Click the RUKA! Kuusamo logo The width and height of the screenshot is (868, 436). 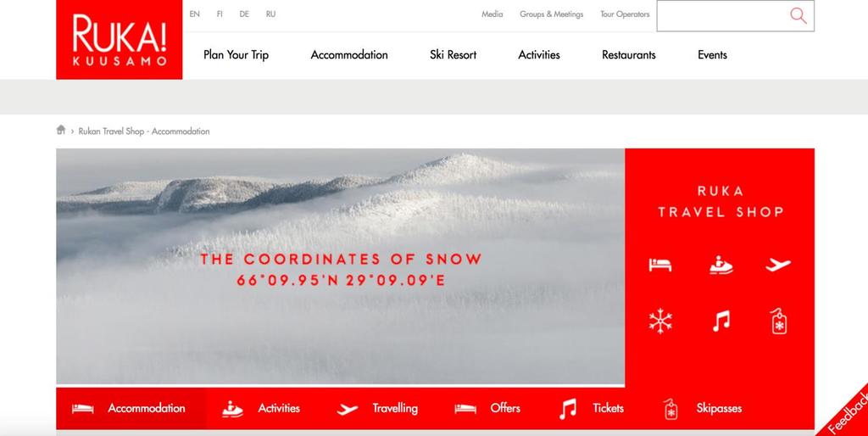(x=119, y=39)
